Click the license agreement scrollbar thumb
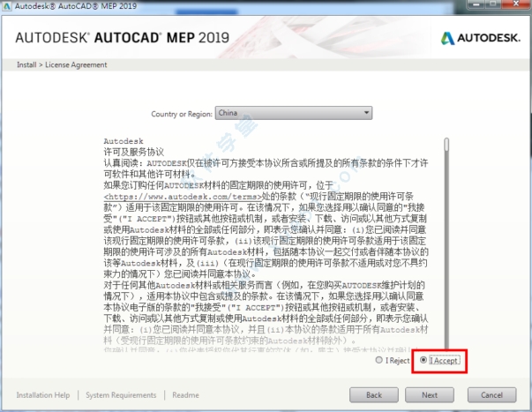532x412 pixels. pos(446,144)
